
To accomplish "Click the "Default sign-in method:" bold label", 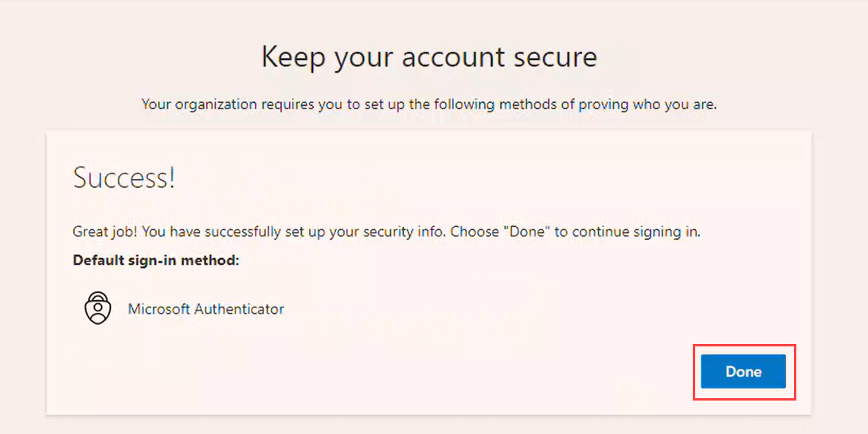I will pos(156,260).
